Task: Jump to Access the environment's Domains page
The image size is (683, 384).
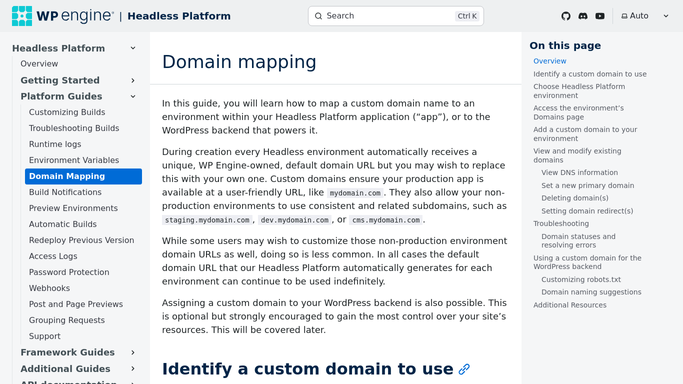Action: tap(578, 112)
